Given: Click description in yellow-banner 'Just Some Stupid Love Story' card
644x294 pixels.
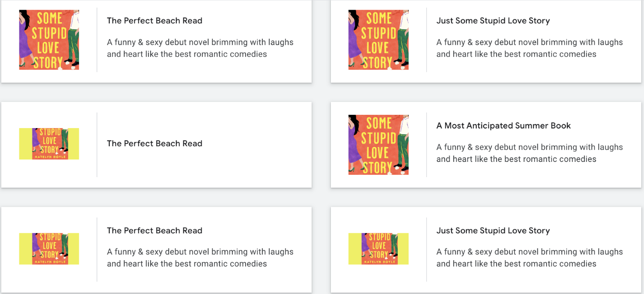Looking at the screenshot, I should coord(529,258).
